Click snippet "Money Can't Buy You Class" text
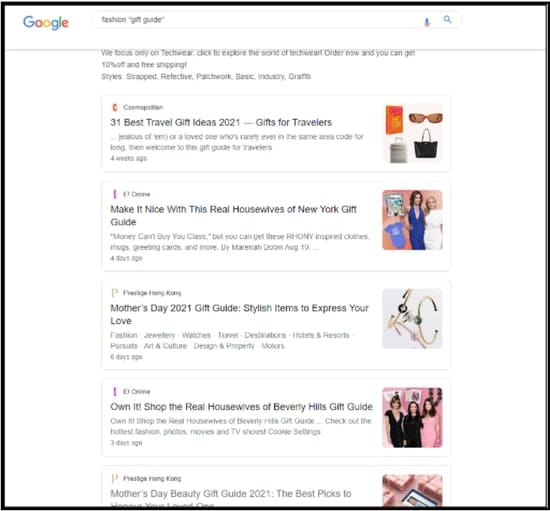Image resolution: width=550 pixels, height=511 pixels. 240,242
